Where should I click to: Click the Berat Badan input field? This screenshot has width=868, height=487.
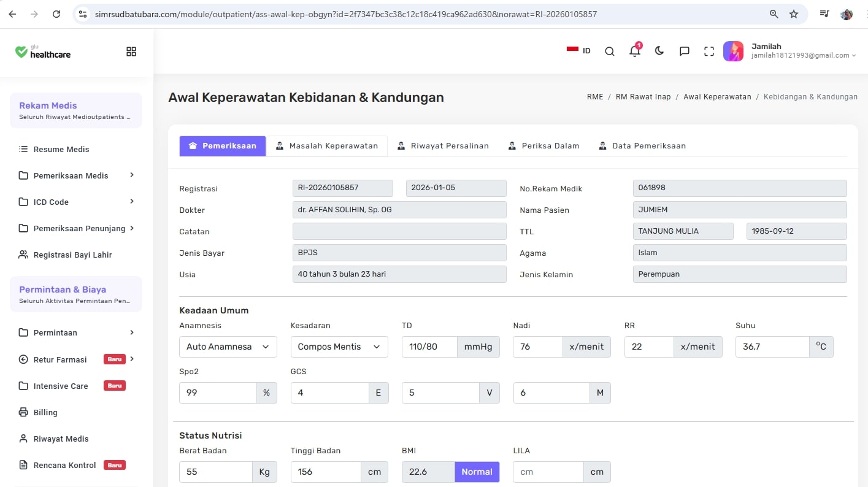tap(216, 472)
